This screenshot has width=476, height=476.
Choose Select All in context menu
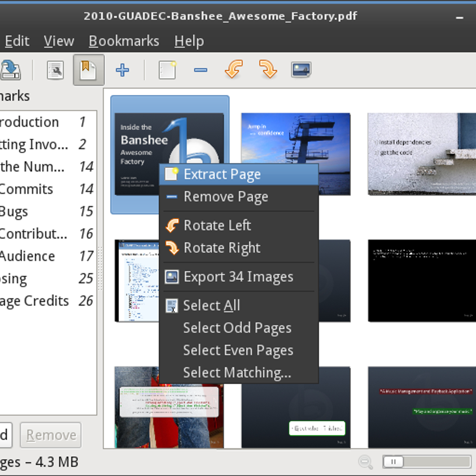(x=239, y=306)
